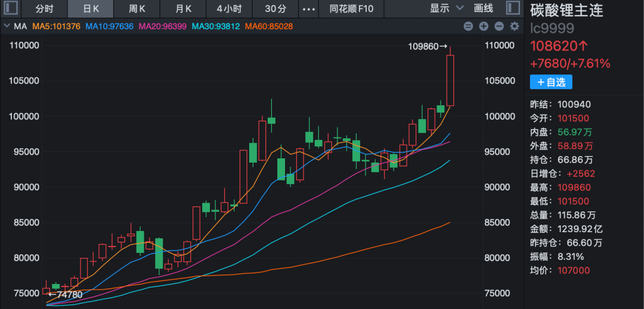This screenshot has width=644, height=309.
Task: Collapse the MA indicator chevron
Action: point(7,26)
